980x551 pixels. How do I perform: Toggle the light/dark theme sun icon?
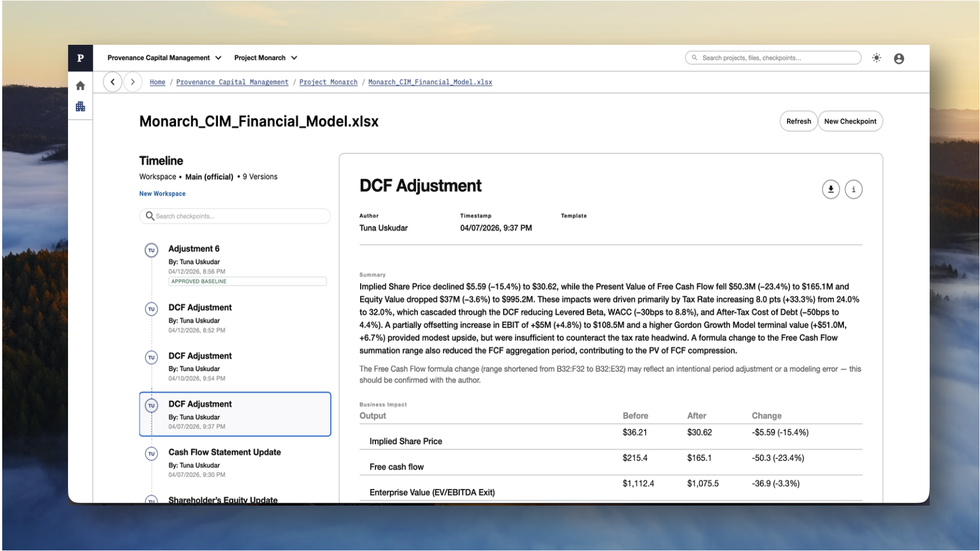point(877,58)
